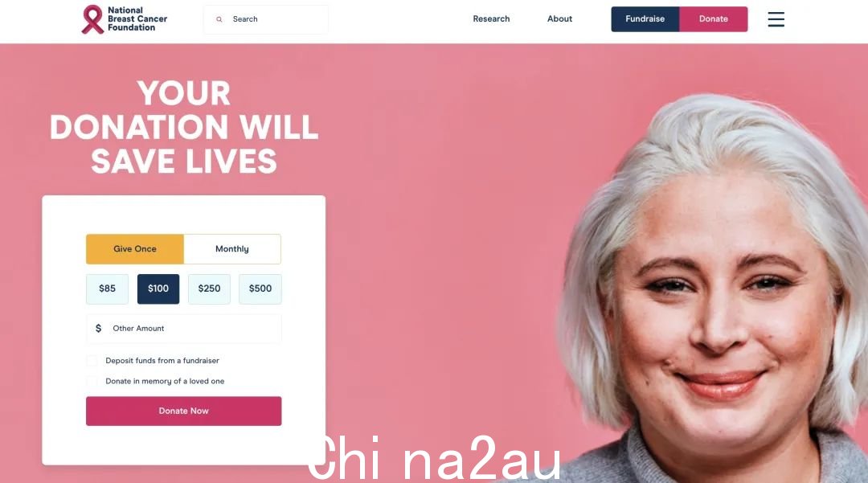Choose the $250 donation amount

(209, 289)
